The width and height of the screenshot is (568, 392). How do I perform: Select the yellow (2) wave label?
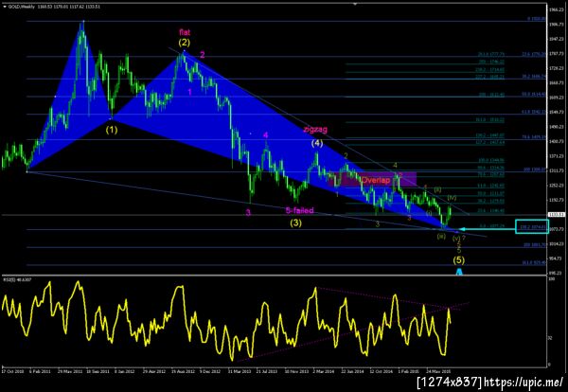184,43
